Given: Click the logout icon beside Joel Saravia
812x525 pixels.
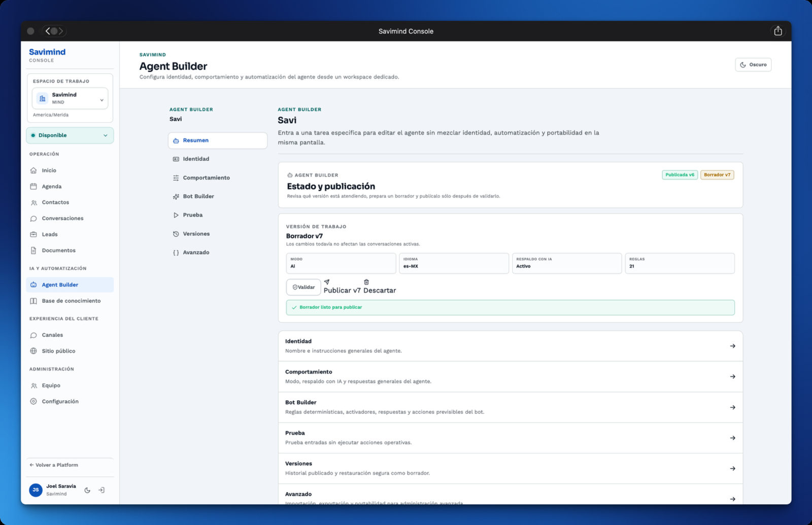Looking at the screenshot, I should pos(101,490).
